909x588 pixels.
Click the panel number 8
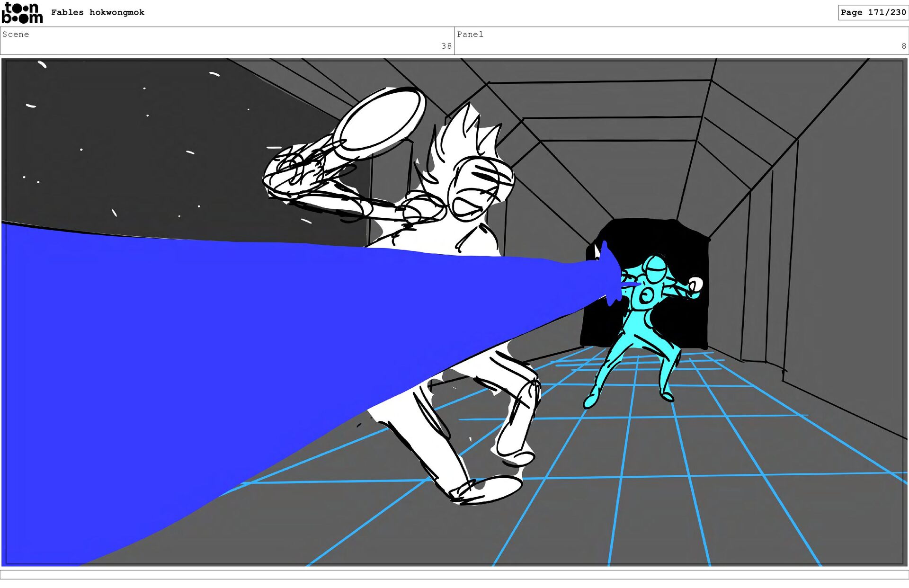point(903,46)
